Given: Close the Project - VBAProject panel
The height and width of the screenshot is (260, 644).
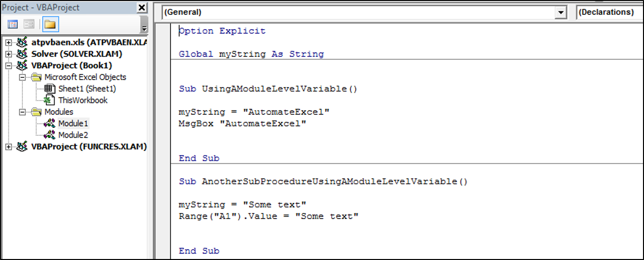Looking at the screenshot, I should 142,7.
